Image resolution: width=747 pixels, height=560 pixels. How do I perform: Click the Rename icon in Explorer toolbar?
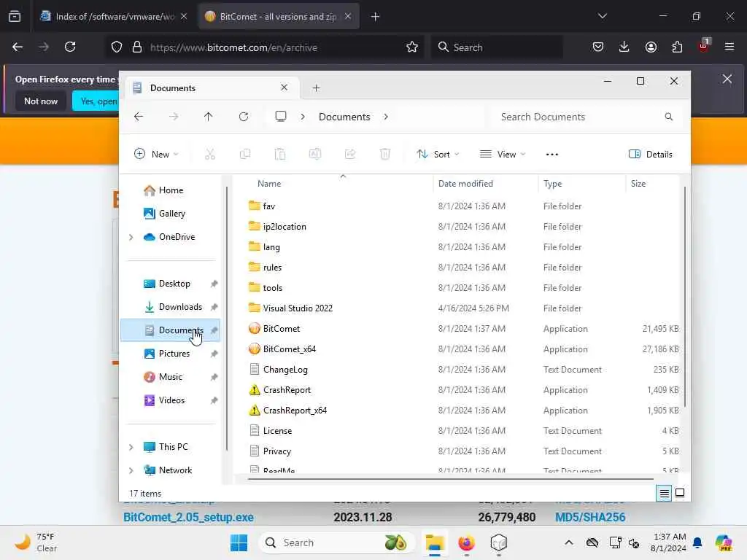315,155
